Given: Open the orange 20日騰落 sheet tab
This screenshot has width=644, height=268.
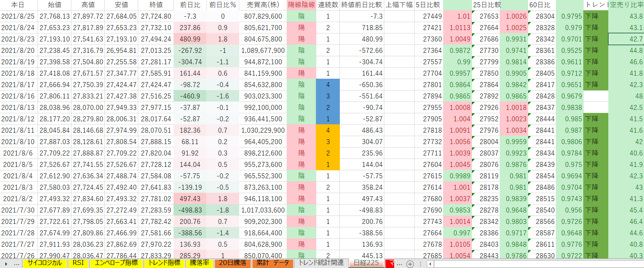Looking at the screenshot, I should pos(232,263).
